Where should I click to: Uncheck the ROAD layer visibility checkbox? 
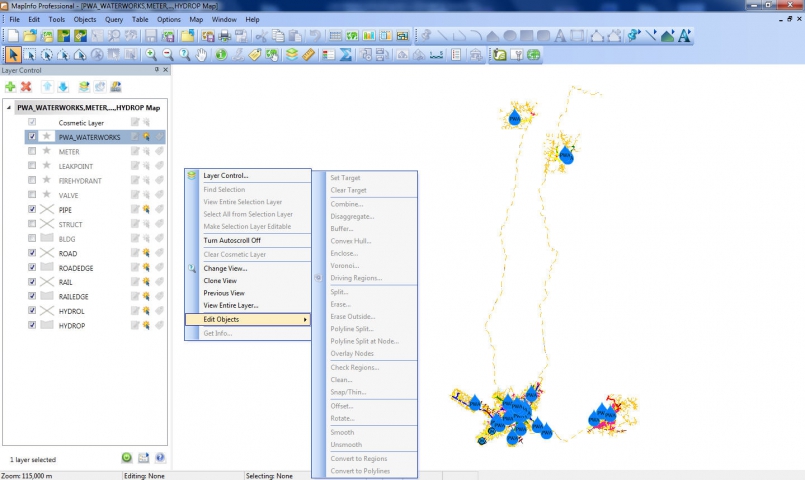pyautogui.click(x=32, y=253)
